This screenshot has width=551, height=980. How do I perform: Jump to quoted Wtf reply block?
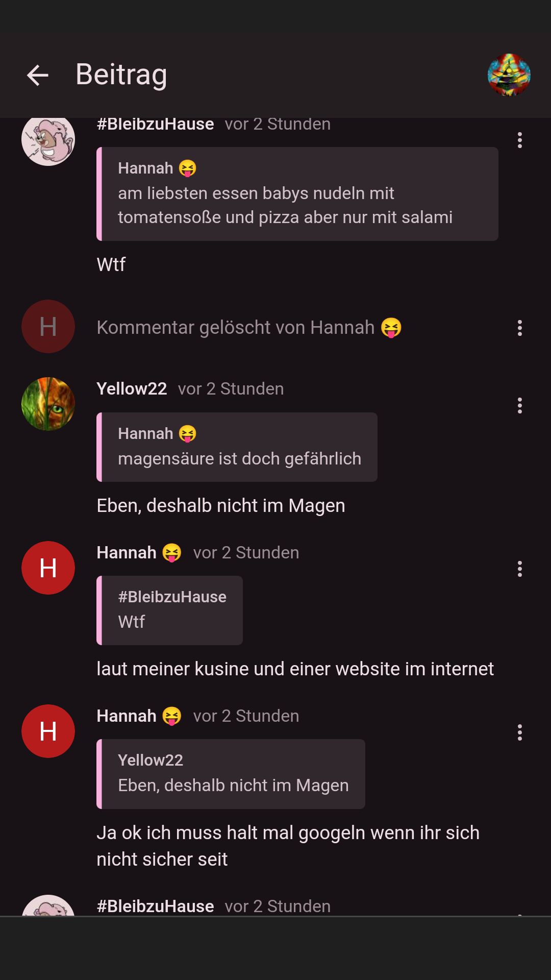click(x=169, y=610)
